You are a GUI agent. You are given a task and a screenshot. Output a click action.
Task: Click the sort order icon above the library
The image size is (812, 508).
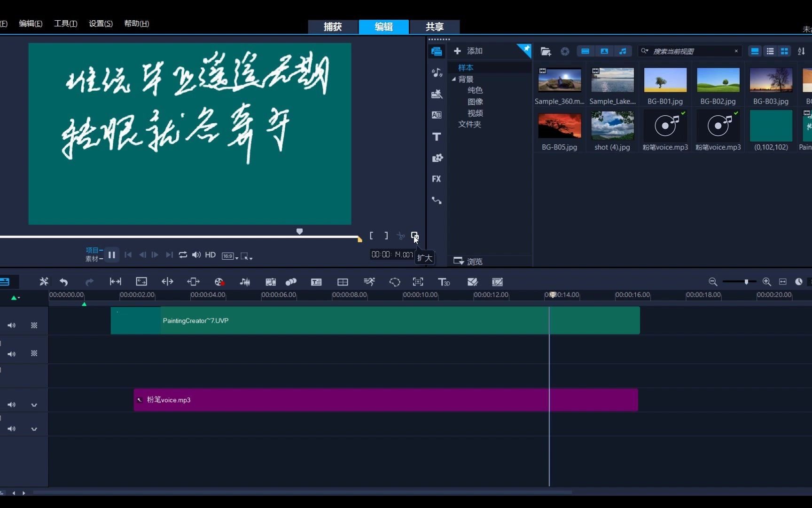(801, 51)
